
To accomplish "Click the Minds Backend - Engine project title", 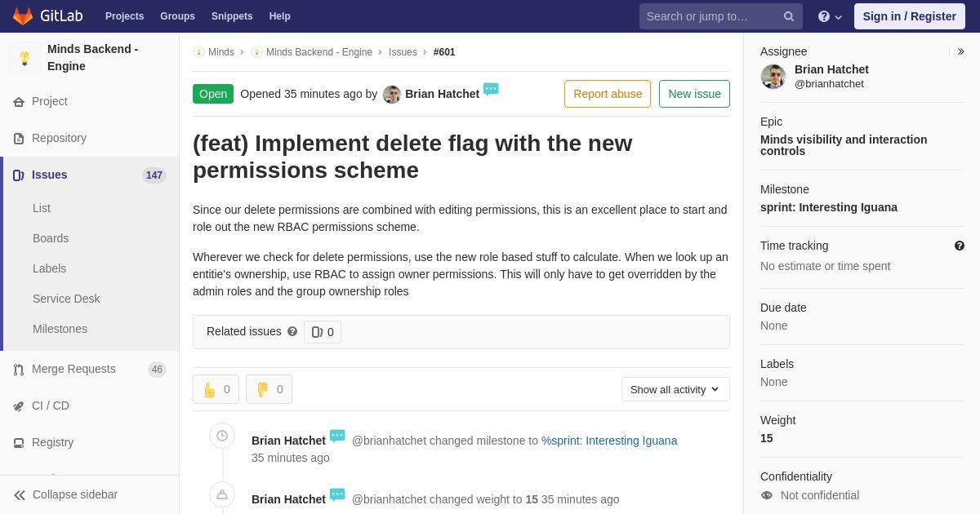I will point(93,58).
